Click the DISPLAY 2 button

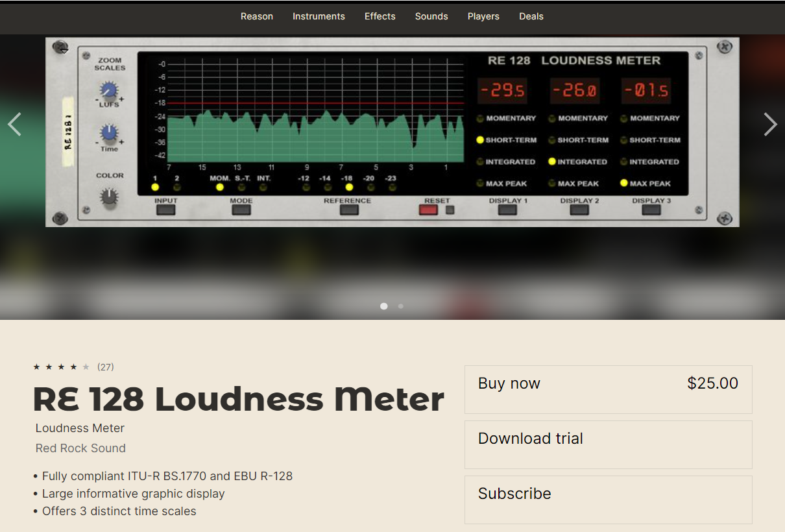[x=579, y=210]
